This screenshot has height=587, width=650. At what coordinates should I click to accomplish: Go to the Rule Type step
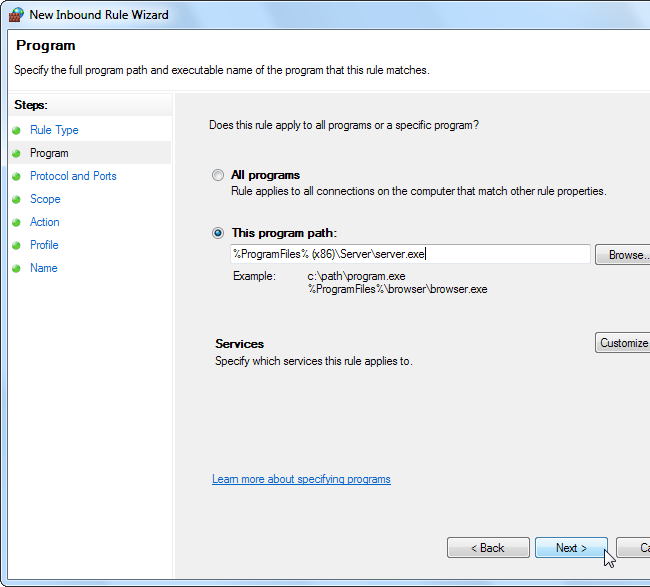click(54, 130)
